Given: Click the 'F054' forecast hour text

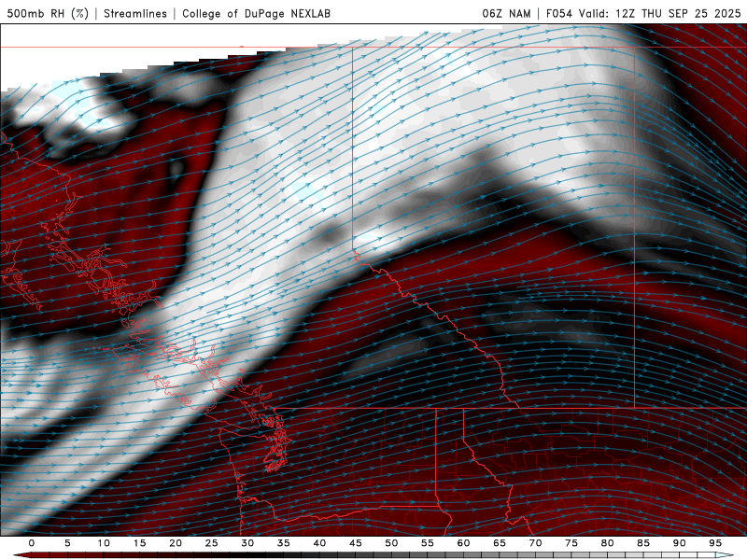Looking at the screenshot, I should click(558, 13).
